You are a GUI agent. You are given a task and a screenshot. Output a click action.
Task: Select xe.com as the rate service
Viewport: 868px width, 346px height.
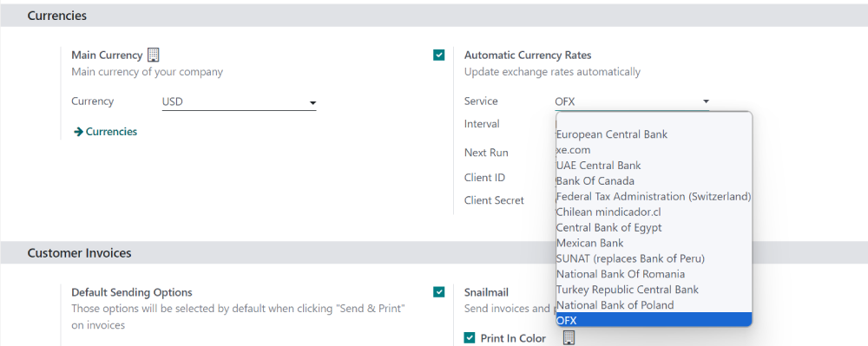tap(654, 150)
